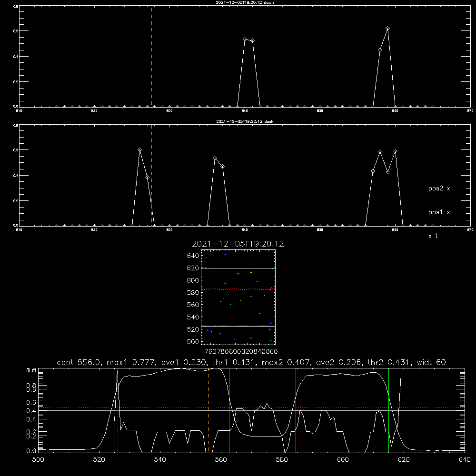Click the bottom plot x-axis label 600
Screen dimensions: 476x476
tap(343, 460)
